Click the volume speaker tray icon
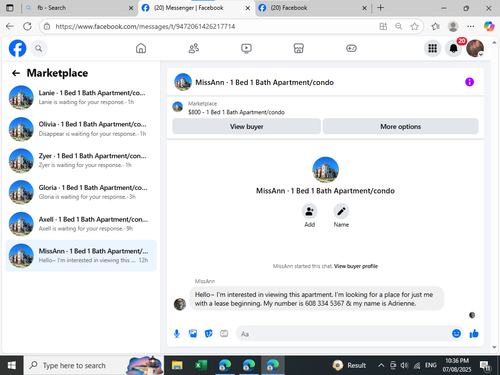Viewport: 500px width, 375px height. pyautogui.click(x=404, y=365)
